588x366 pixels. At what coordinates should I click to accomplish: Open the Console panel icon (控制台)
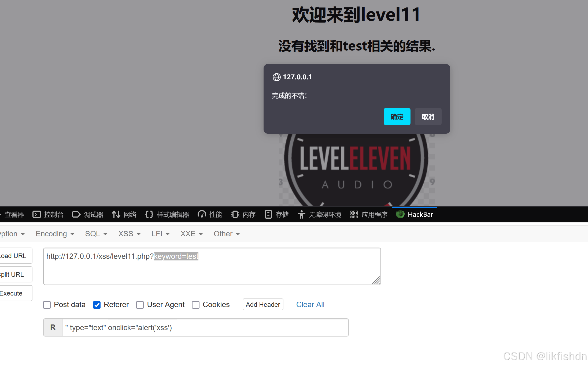36,215
